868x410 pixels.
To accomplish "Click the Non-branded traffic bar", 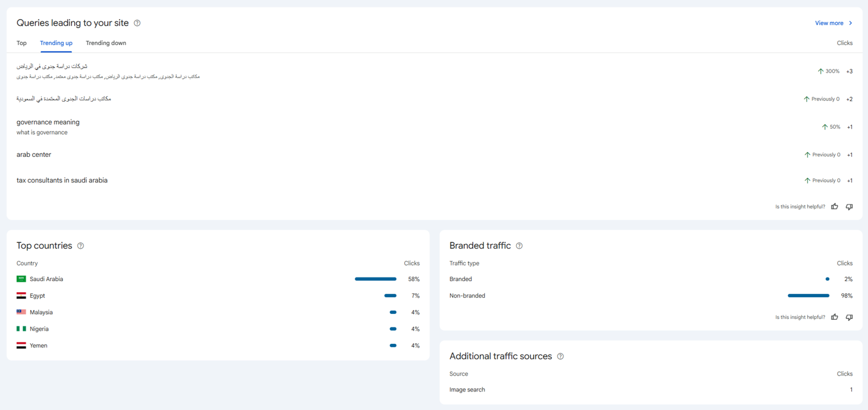I will 808,296.
